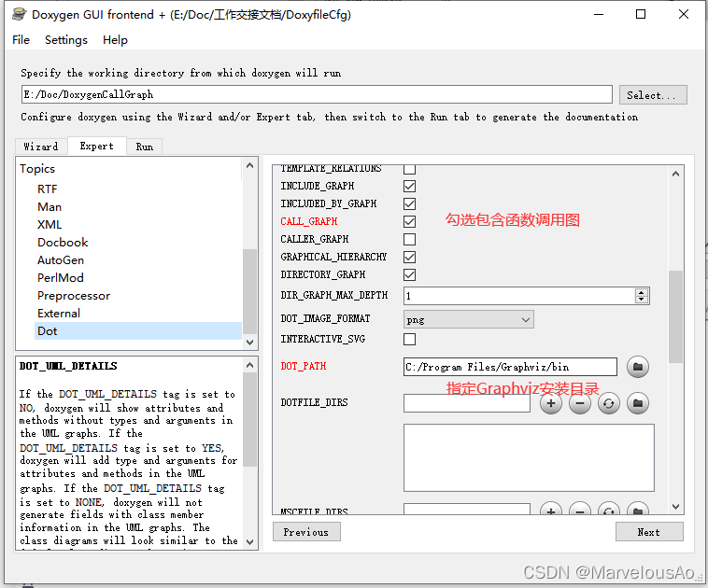Click the DOTFILE_DIRS folder browse icon
This screenshot has height=588, width=708.
click(x=638, y=403)
